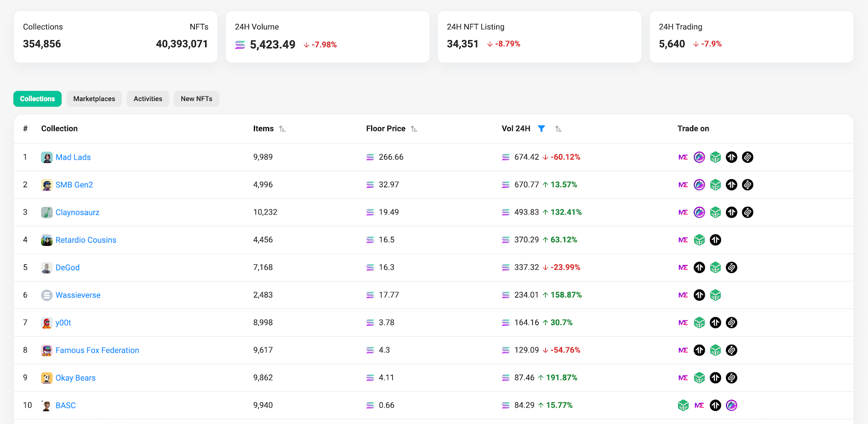The width and height of the screenshot is (868, 424).
Task: Open the Claynosaurz collection link
Action: (x=78, y=212)
